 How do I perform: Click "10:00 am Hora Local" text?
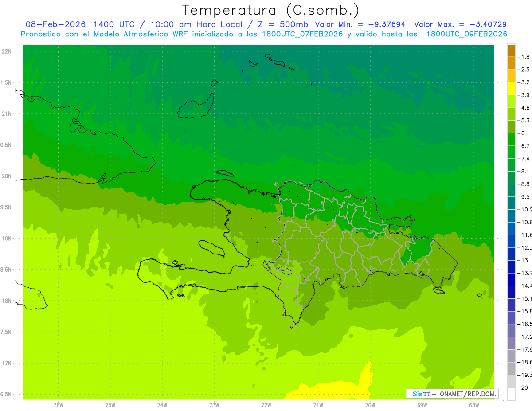196,24
